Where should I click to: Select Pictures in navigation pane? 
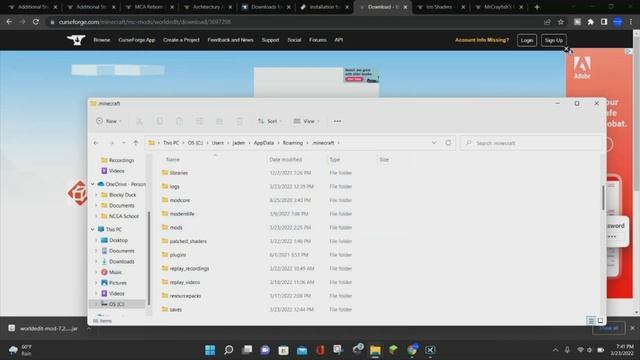[x=118, y=283]
